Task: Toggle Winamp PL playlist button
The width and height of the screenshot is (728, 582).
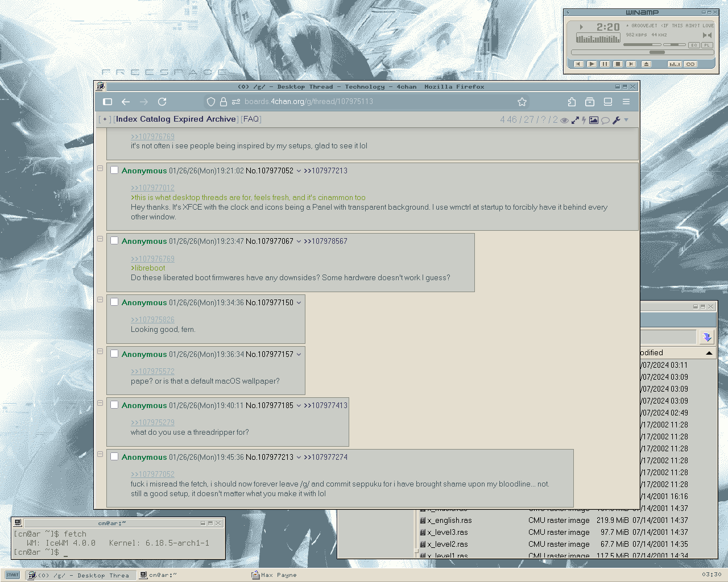Action: point(706,45)
